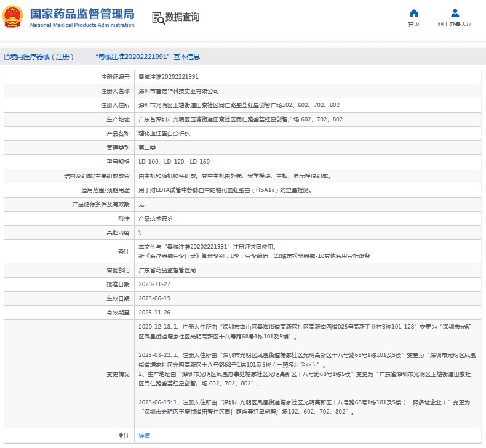Viewport: 486px width, 448px height.
Task: Click the 产品储存条件及有效期 row label
Action: (x=101, y=204)
